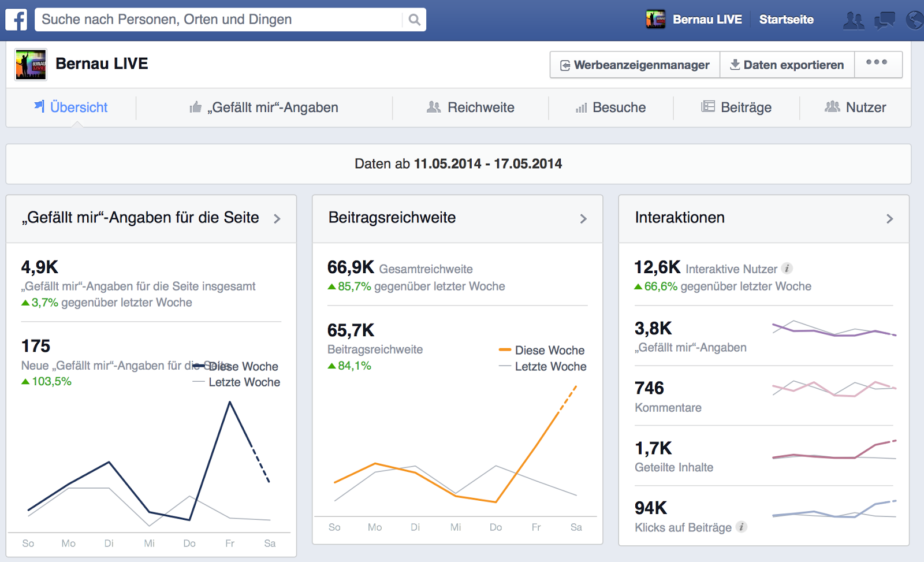The image size is (924, 562).
Task: Click the Bernau LIVE page title
Action: tap(102, 64)
